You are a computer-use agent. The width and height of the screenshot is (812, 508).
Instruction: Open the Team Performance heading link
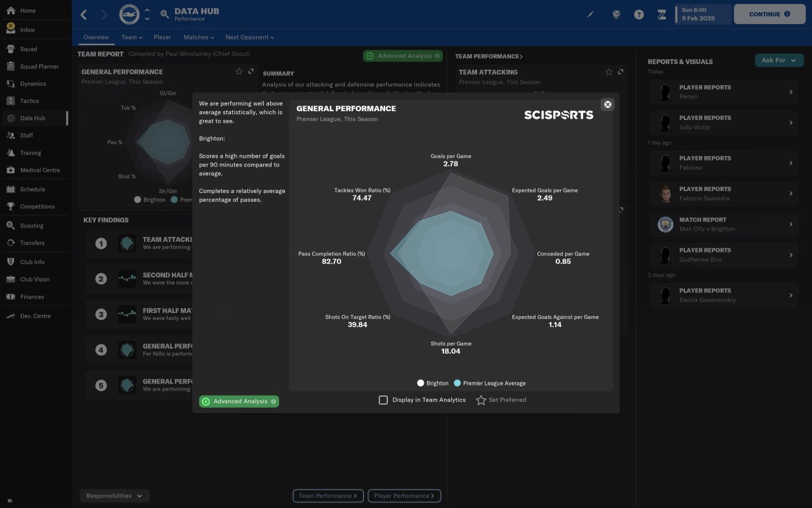point(489,57)
